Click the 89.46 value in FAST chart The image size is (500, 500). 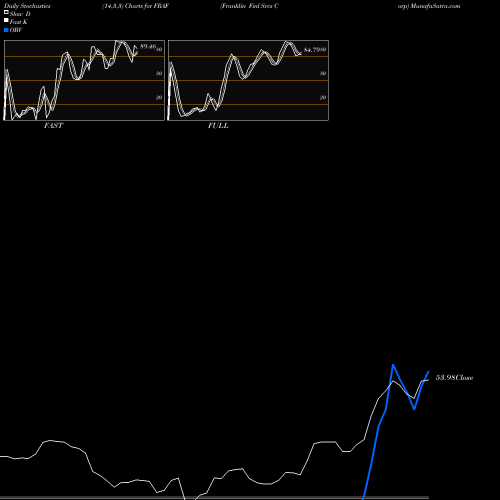pos(148,46)
